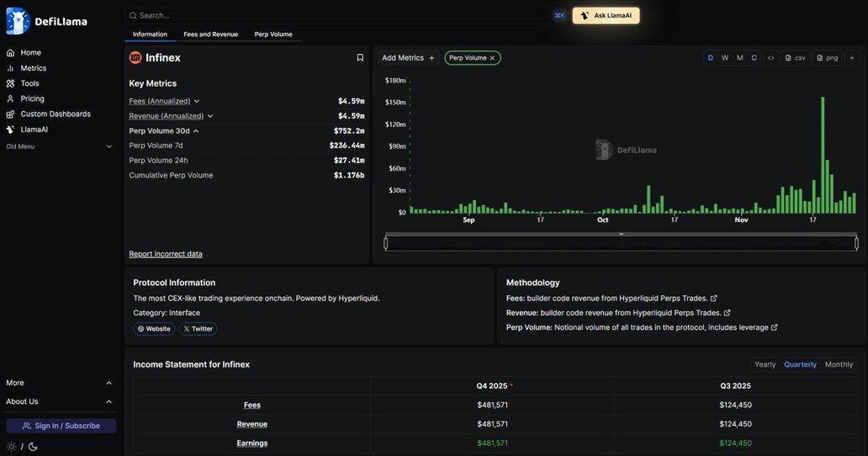This screenshot has width=868, height=456.
Task: Click the Report incorrect data link
Action: (x=166, y=254)
